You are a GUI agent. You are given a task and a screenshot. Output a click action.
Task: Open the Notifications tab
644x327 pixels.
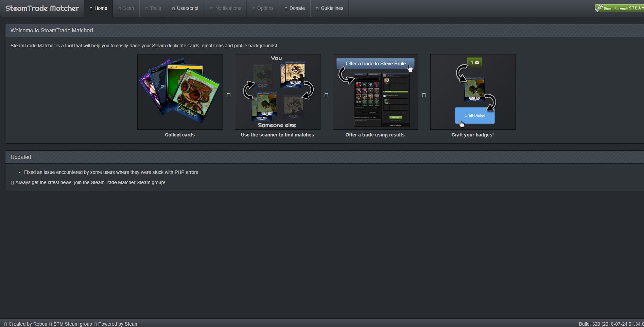(x=225, y=8)
